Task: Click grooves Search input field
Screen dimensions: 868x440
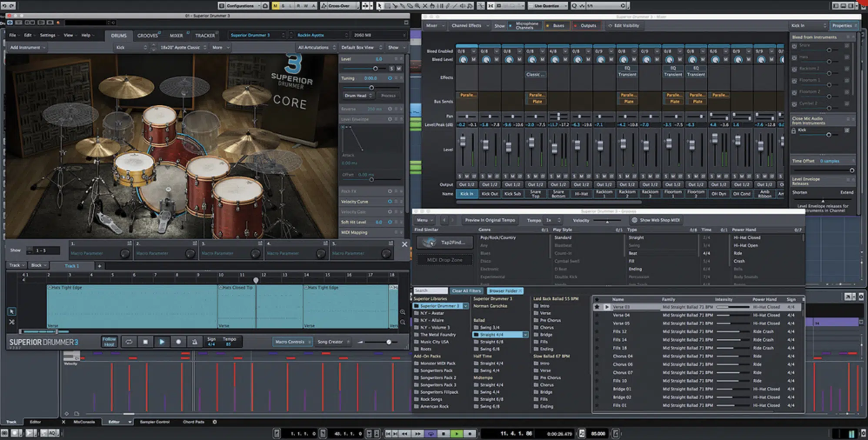Action: pyautogui.click(x=431, y=291)
